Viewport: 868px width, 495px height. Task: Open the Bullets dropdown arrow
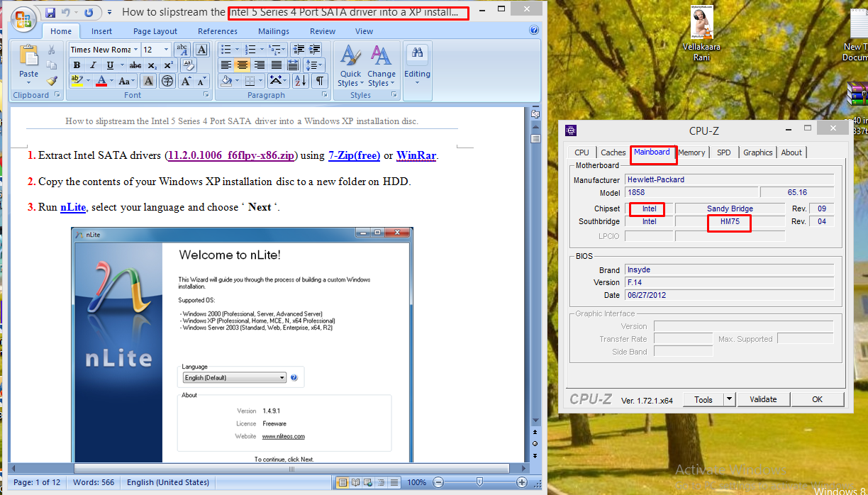[237, 49]
